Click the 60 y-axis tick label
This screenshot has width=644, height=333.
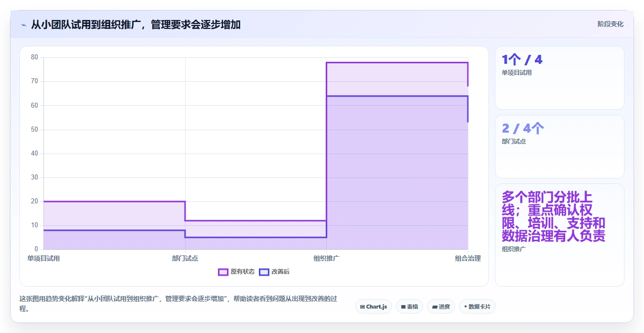34,105
